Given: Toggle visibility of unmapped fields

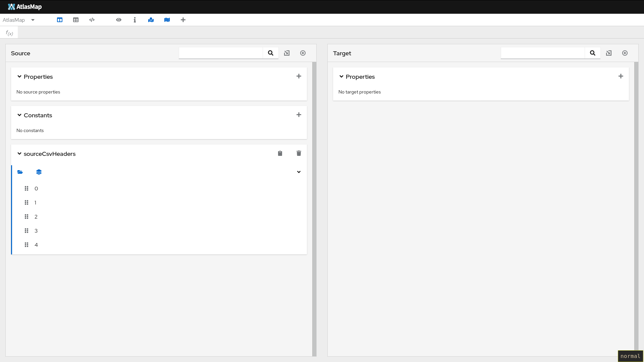Looking at the screenshot, I should [167, 20].
